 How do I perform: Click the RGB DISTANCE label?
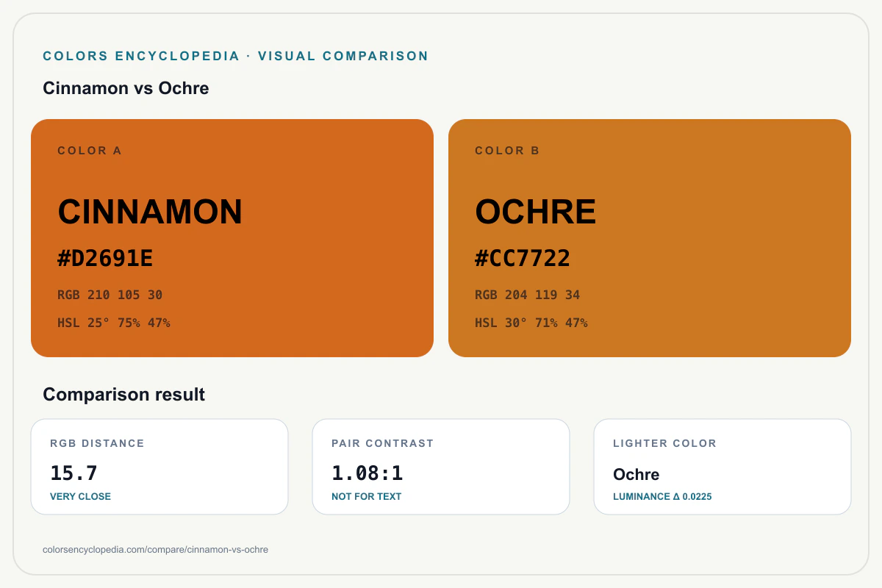[97, 443]
